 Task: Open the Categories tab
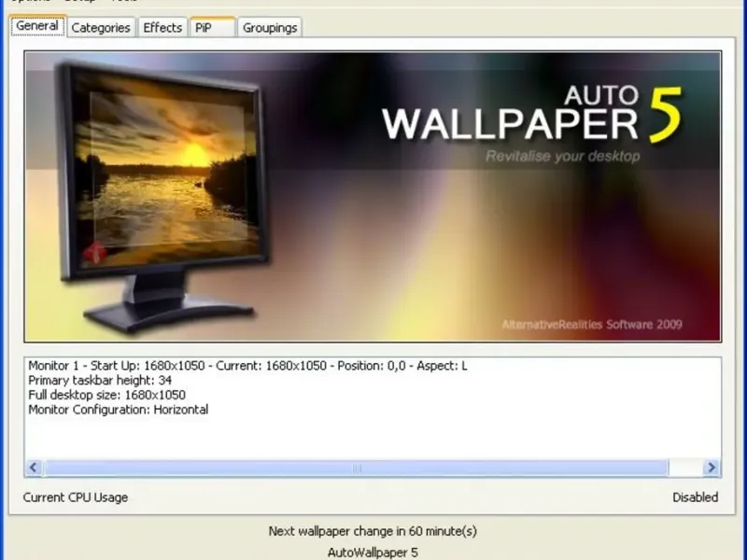coord(101,28)
